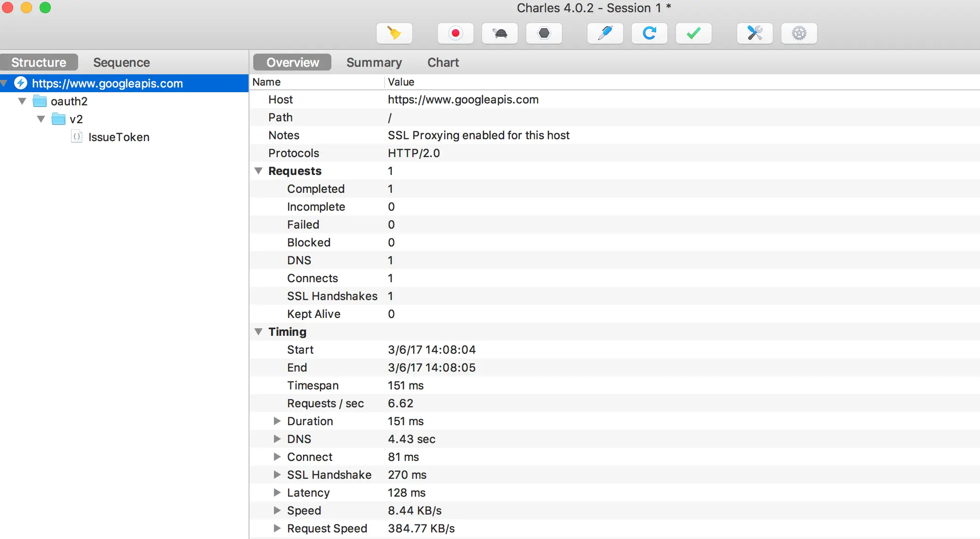Screen dimensions: 980x539
Task: Toggle throttling with the turtle icon
Action: [x=500, y=33]
